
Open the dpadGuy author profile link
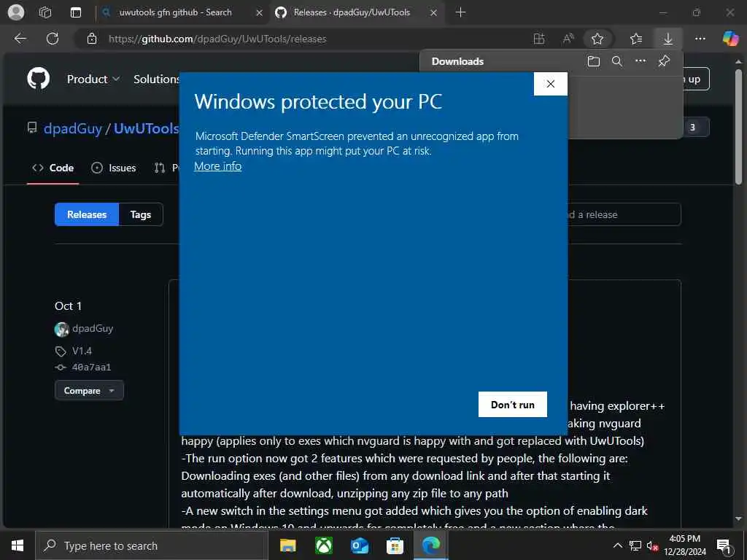click(93, 328)
